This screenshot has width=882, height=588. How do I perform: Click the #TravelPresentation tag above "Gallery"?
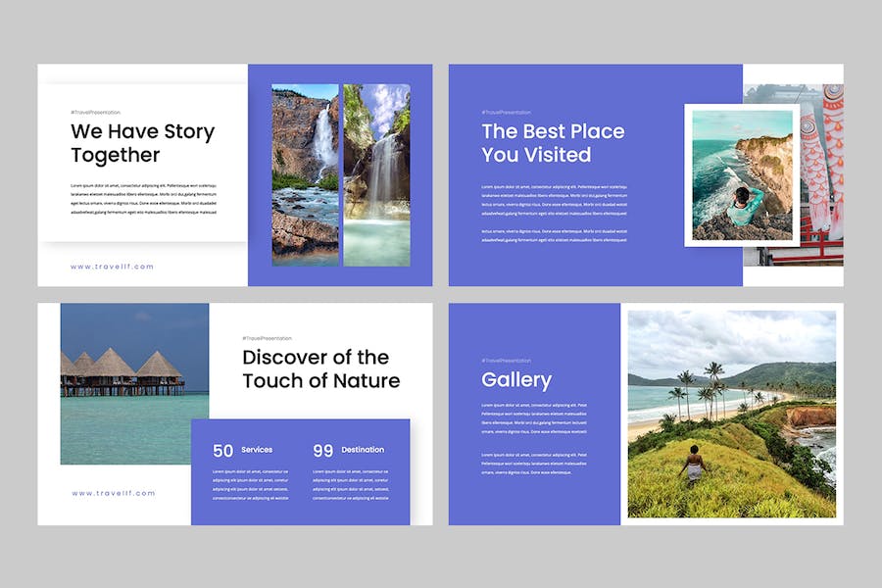click(x=506, y=361)
